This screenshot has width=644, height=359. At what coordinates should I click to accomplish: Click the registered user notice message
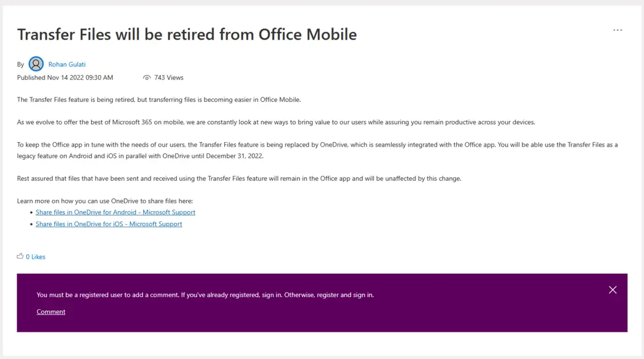pyautogui.click(x=205, y=295)
